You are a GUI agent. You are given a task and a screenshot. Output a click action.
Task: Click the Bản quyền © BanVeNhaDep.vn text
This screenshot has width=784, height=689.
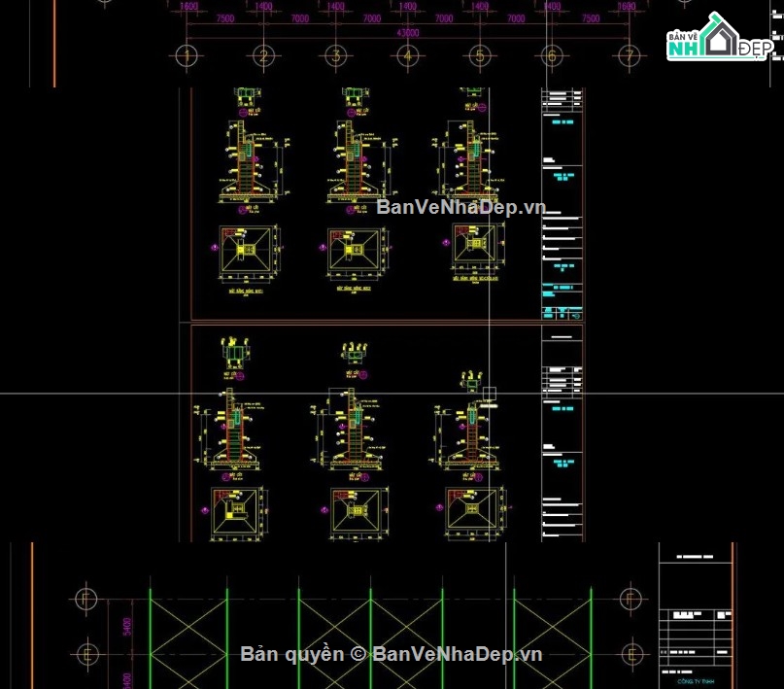[391, 654]
